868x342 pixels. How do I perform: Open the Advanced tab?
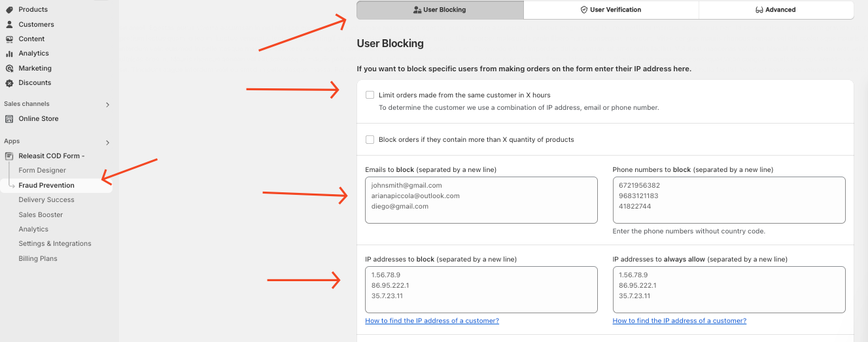coord(776,10)
